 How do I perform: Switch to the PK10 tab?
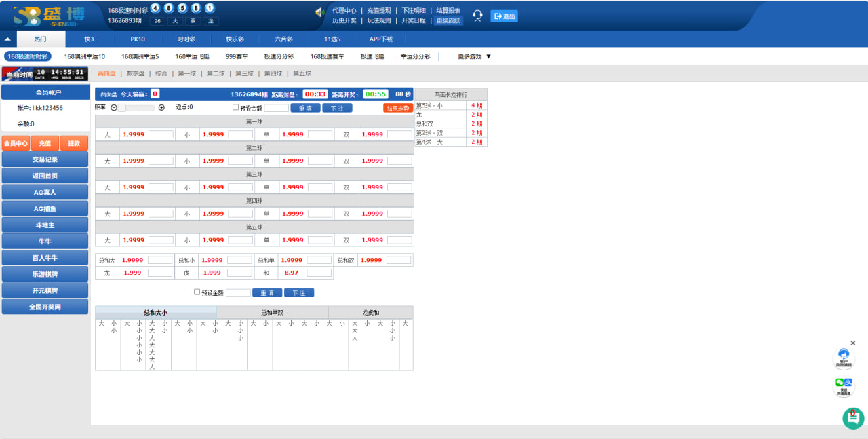pos(138,39)
